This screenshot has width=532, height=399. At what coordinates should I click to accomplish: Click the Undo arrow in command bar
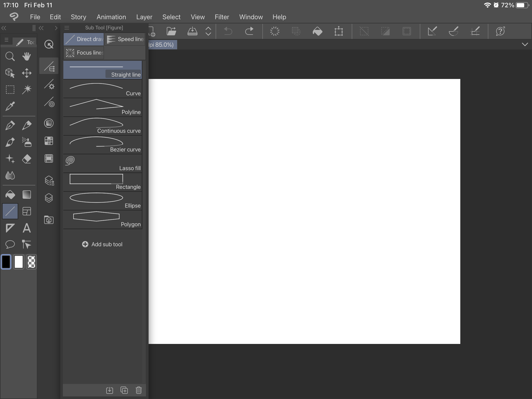point(228,31)
